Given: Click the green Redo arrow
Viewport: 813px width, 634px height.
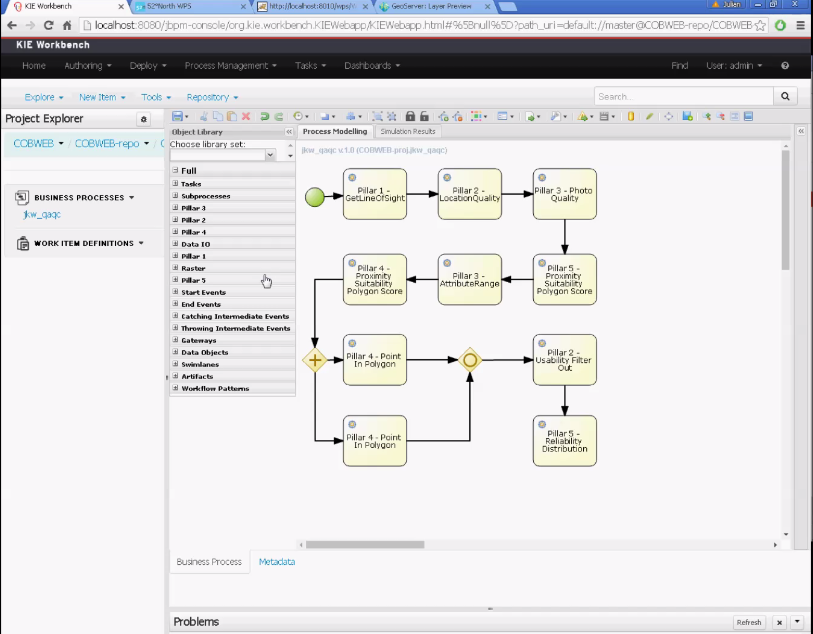Looking at the screenshot, I should click(x=278, y=116).
